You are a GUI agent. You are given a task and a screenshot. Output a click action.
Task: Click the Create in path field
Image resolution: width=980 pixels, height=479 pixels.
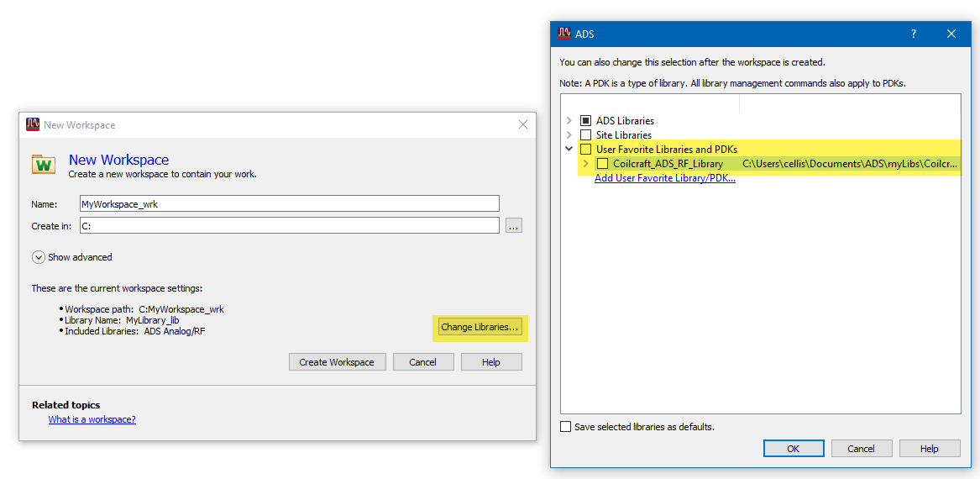290,225
